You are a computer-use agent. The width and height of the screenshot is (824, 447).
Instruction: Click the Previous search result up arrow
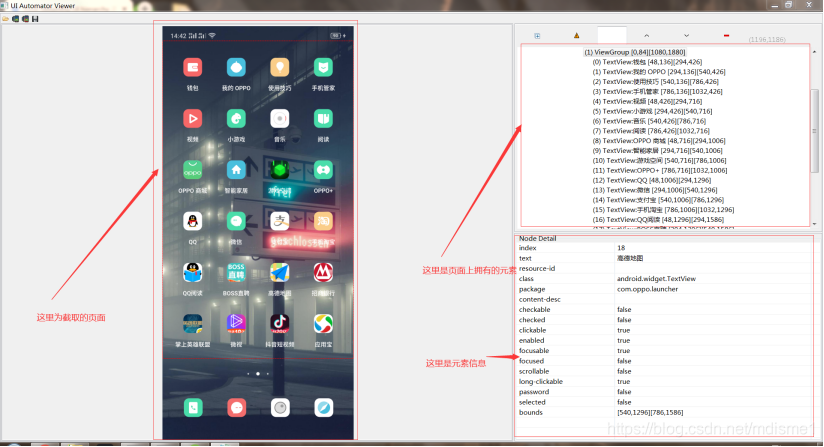(646, 36)
